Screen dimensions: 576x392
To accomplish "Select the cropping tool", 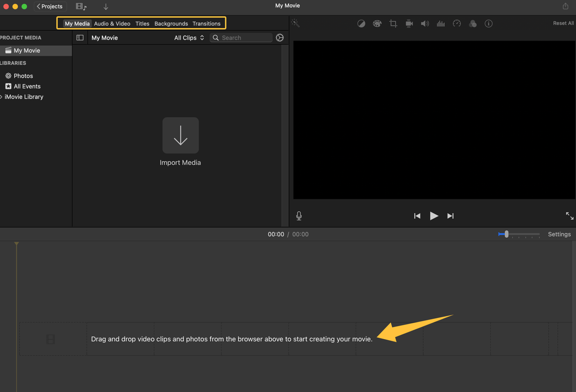I will tap(393, 24).
